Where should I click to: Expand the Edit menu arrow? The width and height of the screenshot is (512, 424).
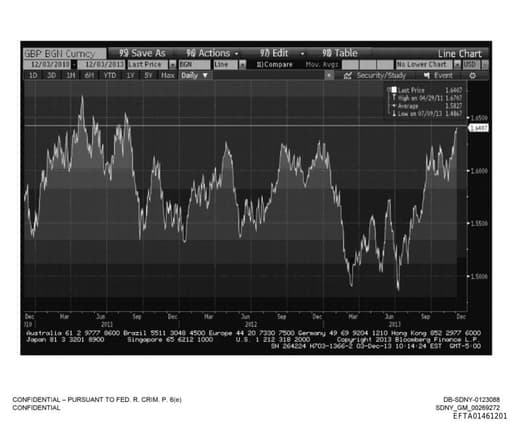click(302, 54)
